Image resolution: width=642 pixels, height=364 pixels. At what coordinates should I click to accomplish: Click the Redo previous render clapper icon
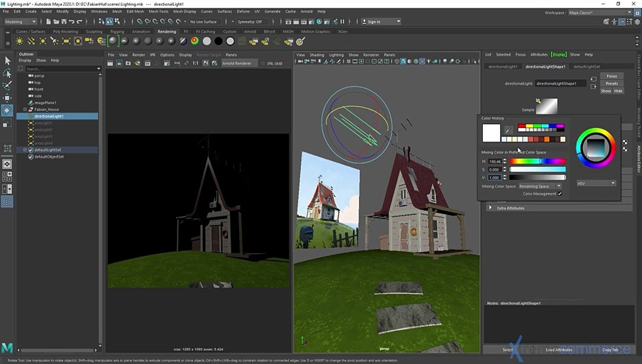point(111,63)
